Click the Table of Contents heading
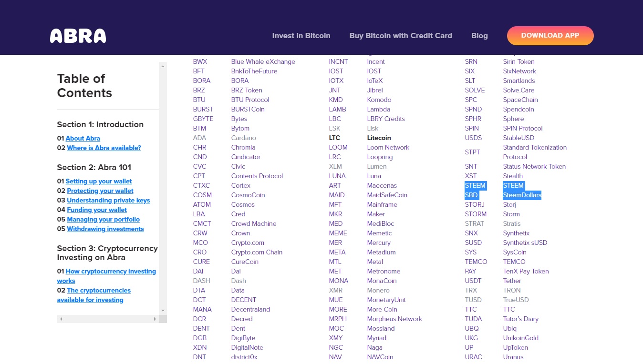The width and height of the screenshot is (643, 364). (84, 86)
